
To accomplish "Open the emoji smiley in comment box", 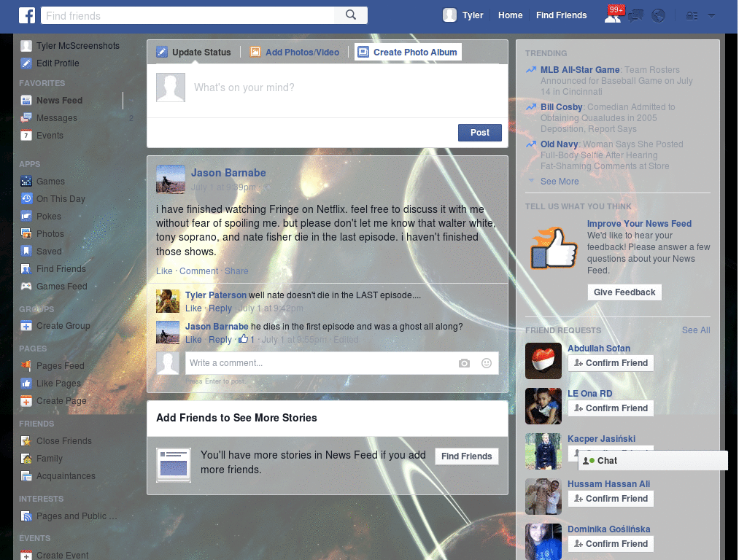I will click(x=487, y=363).
